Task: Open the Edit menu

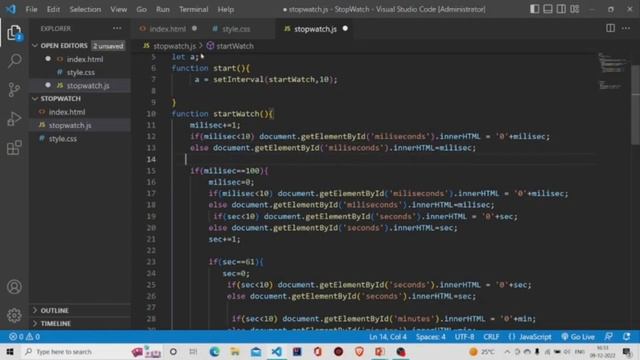Action: tap(53, 9)
